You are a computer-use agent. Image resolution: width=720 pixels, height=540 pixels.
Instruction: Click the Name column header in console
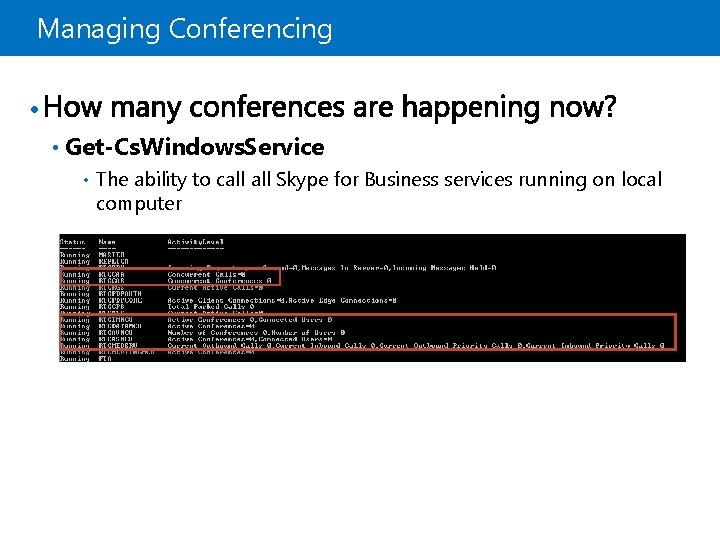(107, 241)
